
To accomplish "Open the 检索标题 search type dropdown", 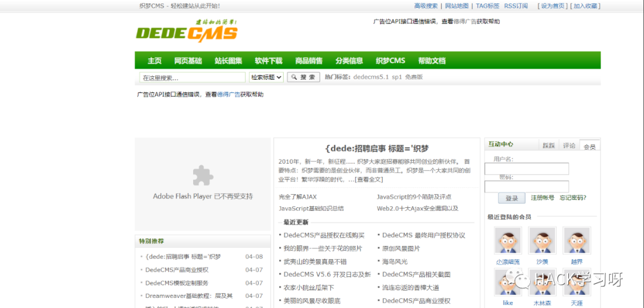I will 266,77.
